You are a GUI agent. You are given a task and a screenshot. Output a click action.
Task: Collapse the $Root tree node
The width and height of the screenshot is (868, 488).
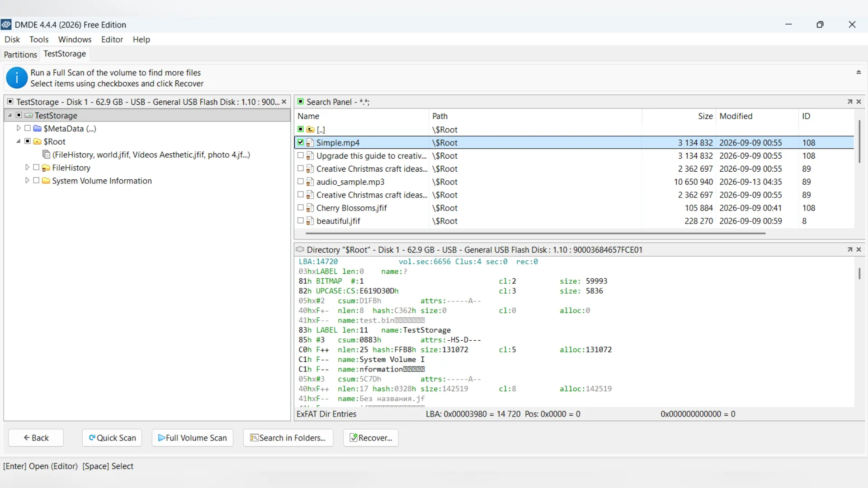19,141
